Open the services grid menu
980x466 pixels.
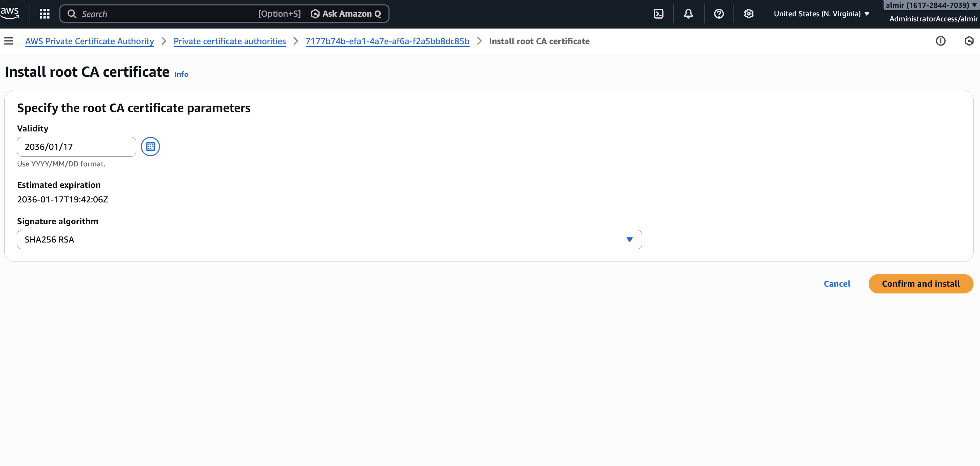(x=44, y=14)
